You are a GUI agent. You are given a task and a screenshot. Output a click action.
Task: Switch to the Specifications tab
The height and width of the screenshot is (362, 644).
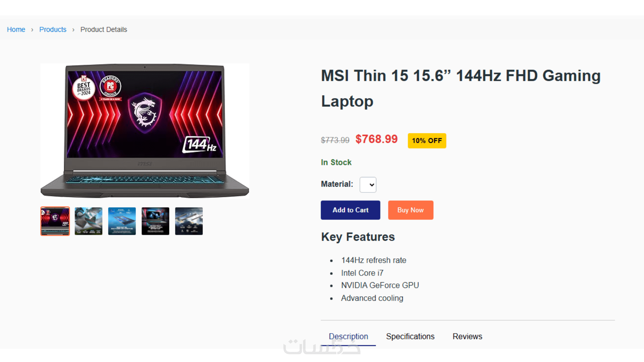pyautogui.click(x=410, y=337)
